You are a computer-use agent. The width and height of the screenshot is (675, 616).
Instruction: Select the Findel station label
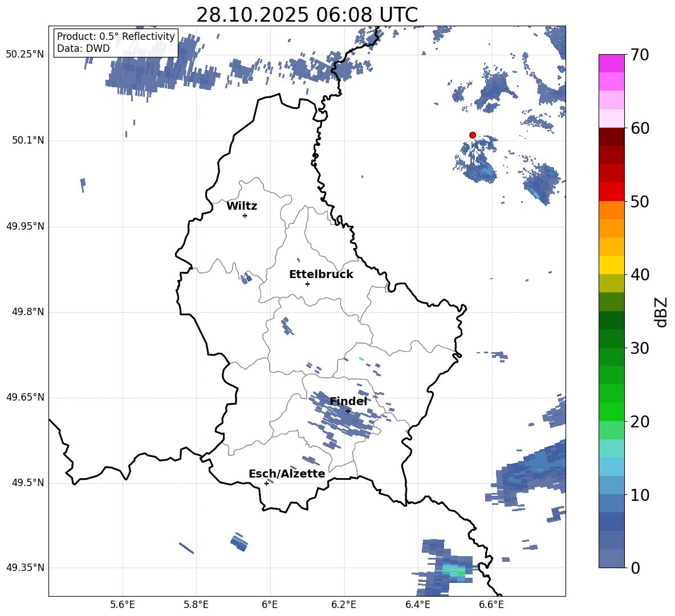click(348, 401)
